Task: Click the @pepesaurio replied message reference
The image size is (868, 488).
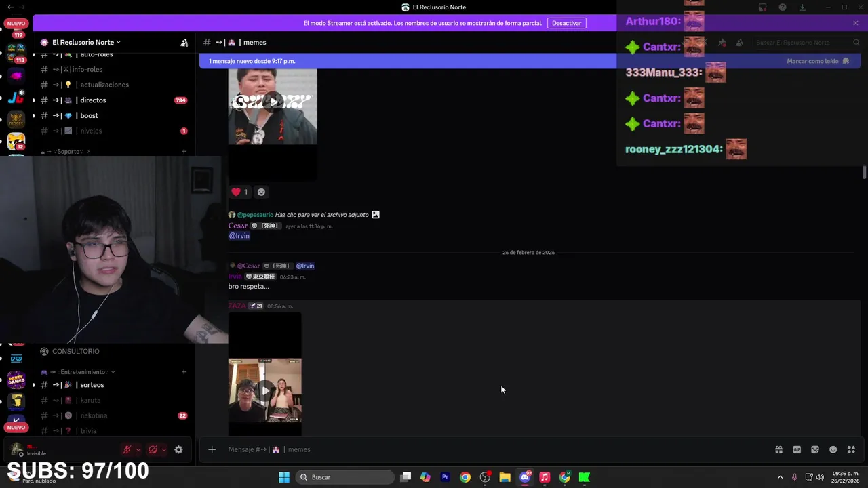Action: pyautogui.click(x=304, y=215)
